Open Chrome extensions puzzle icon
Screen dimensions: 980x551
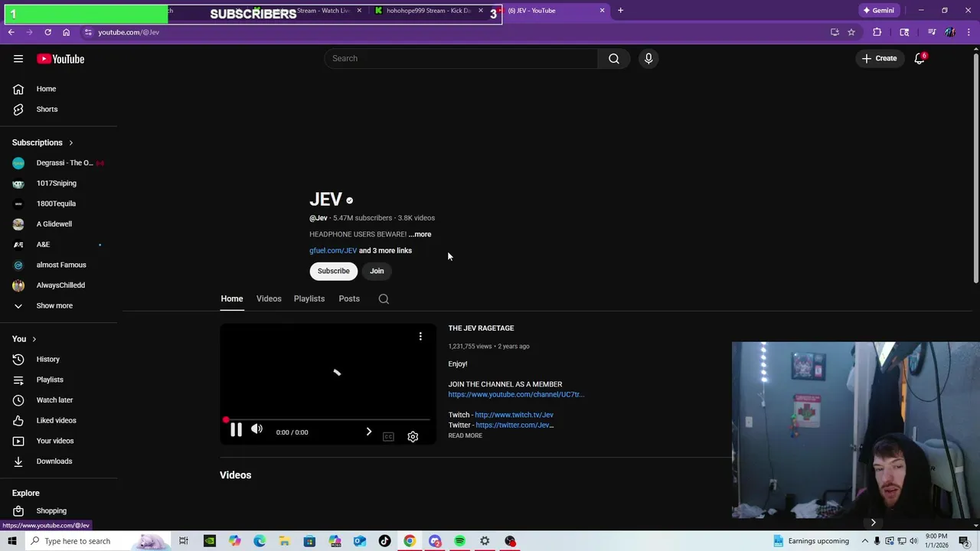pos(877,32)
